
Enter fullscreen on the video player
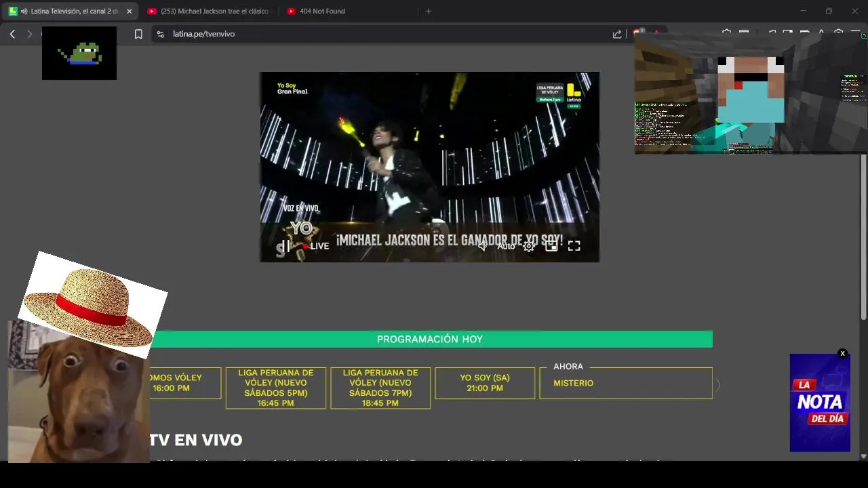pyautogui.click(x=574, y=246)
